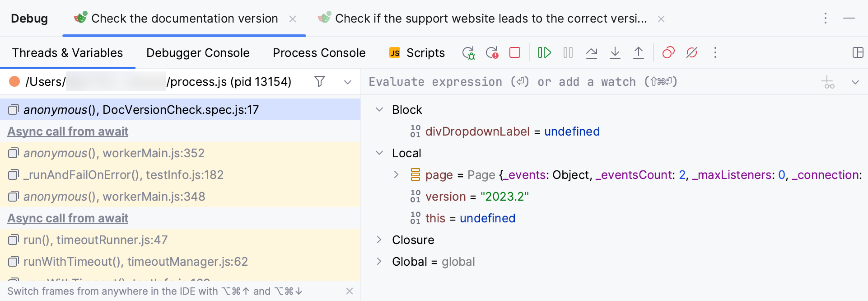The image size is (868, 301).
Task: Click the Step Out icon
Action: tap(639, 53)
